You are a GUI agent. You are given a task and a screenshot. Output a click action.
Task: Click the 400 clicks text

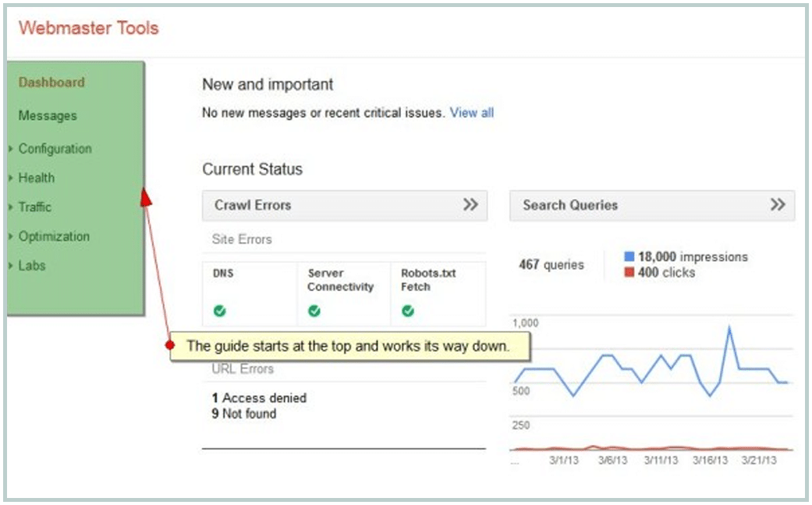[x=666, y=272]
